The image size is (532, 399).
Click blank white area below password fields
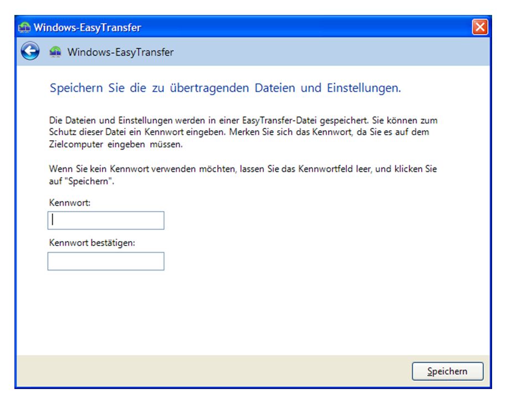[258, 312]
